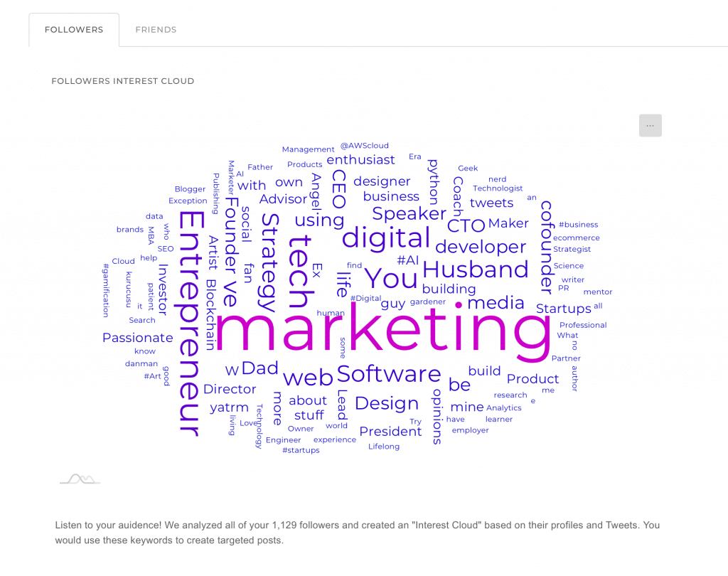728x576 pixels.
Task: Click the "developer" keyword
Action: coord(481,247)
